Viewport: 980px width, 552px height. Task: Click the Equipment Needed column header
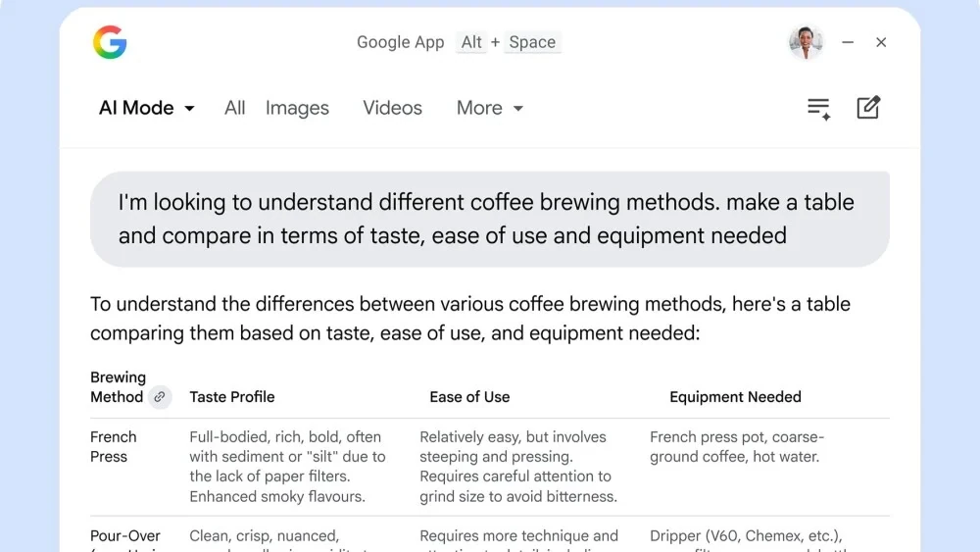(735, 397)
